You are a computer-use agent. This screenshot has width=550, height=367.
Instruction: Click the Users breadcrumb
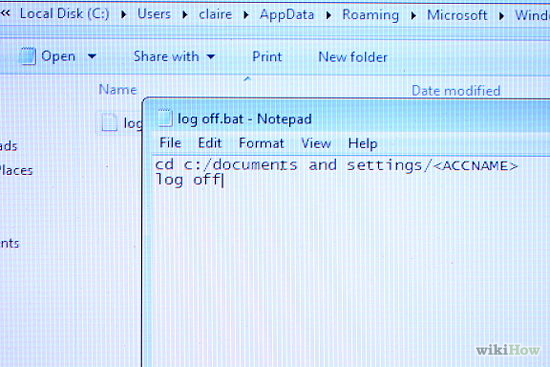tap(154, 14)
